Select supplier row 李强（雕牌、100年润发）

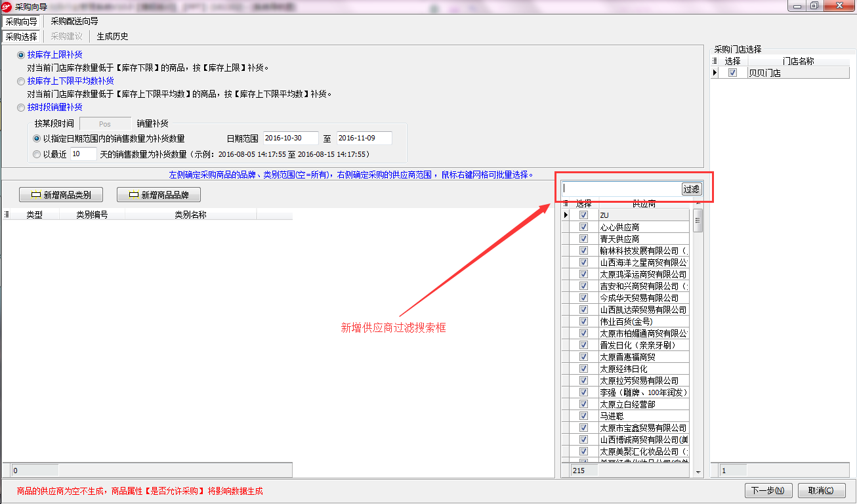(643, 392)
